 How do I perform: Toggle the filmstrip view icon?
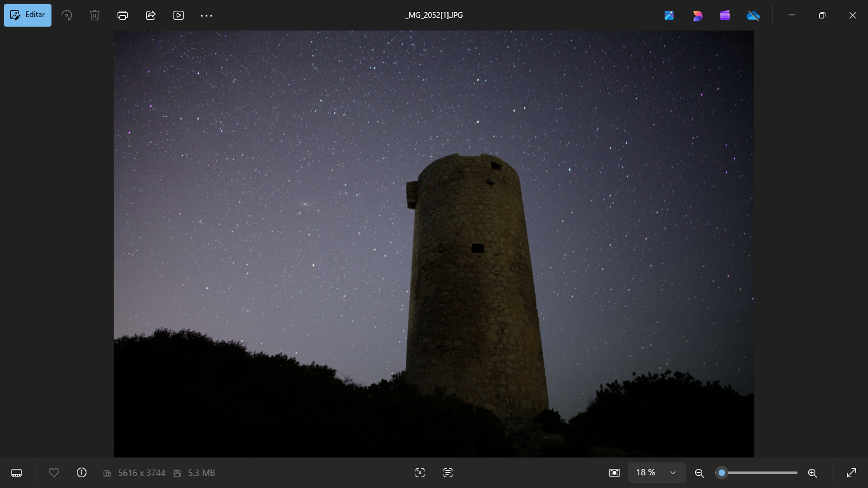[17, 473]
